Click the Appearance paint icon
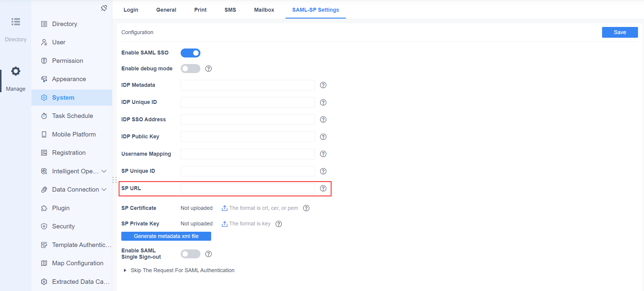Image resolution: width=644 pixels, height=291 pixels. [x=44, y=79]
